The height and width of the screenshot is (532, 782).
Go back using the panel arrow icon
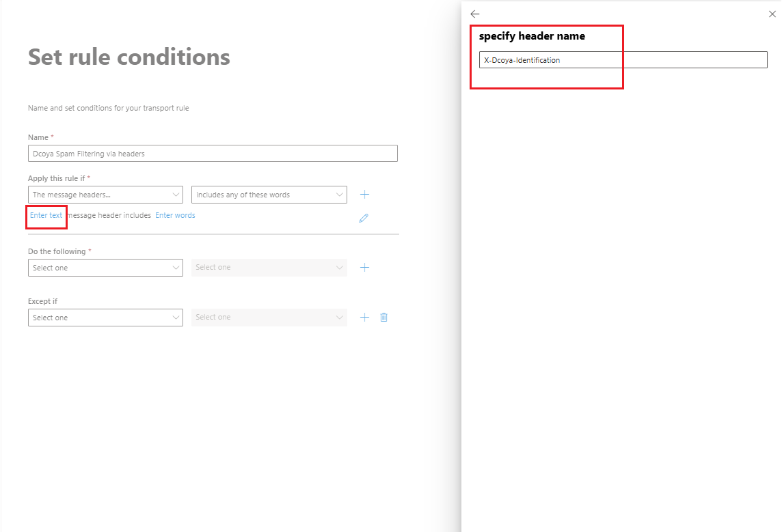click(475, 14)
